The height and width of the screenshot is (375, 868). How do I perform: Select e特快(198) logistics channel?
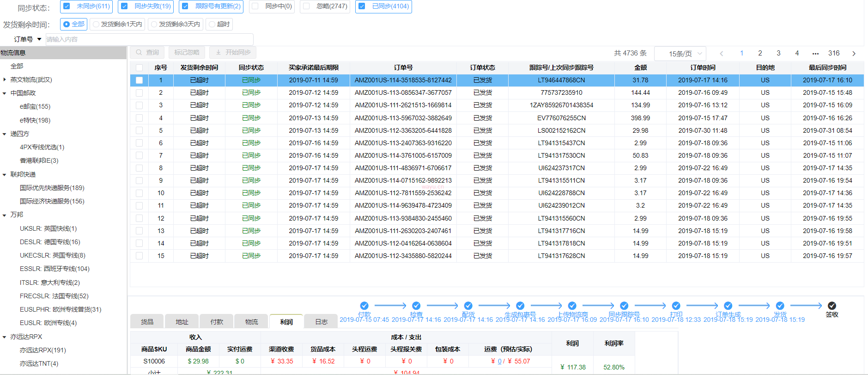click(35, 120)
